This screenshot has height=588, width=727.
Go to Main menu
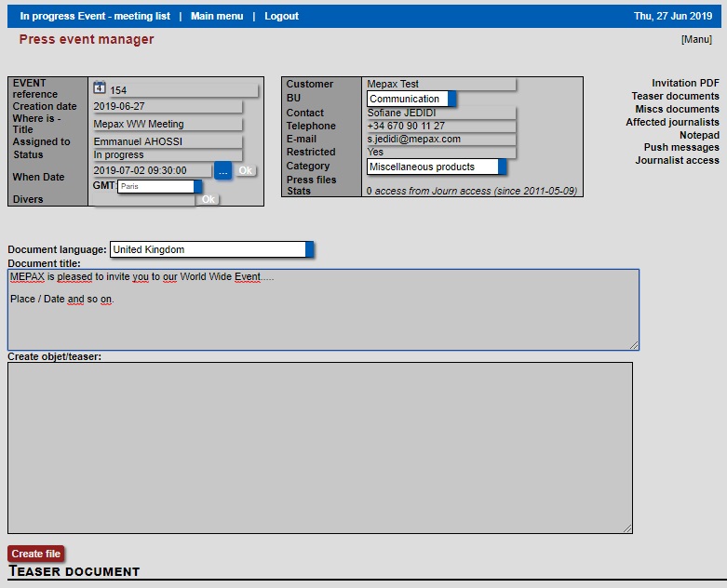(x=217, y=16)
